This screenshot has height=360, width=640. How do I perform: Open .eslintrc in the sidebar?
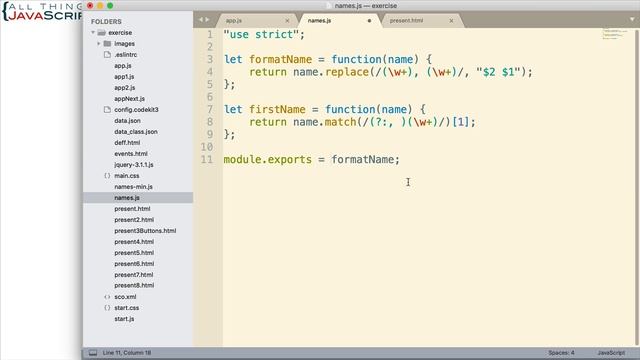pyautogui.click(x=126, y=54)
